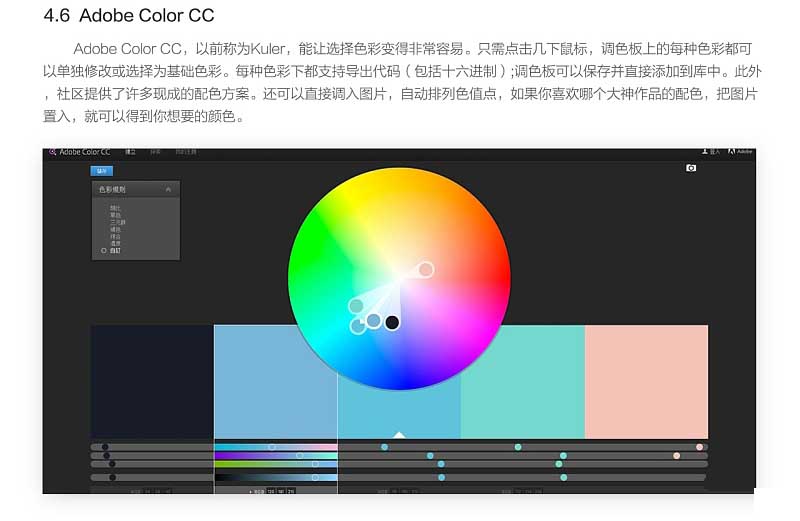
Task: Open the third tab in the top bar
Action: (x=186, y=152)
